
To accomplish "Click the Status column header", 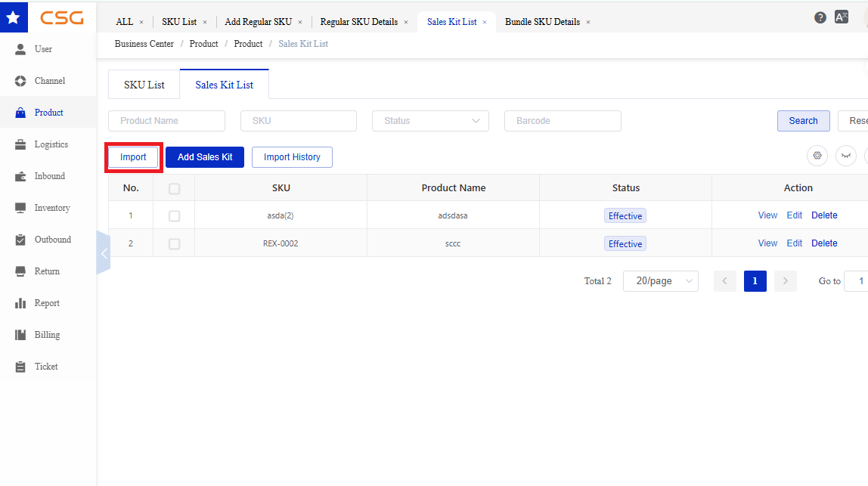I will coord(626,187).
